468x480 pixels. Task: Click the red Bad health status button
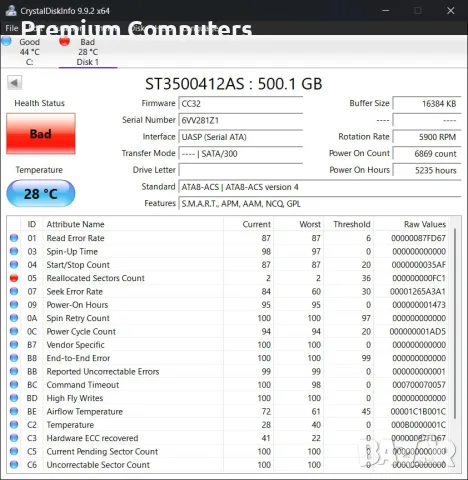coord(41,134)
